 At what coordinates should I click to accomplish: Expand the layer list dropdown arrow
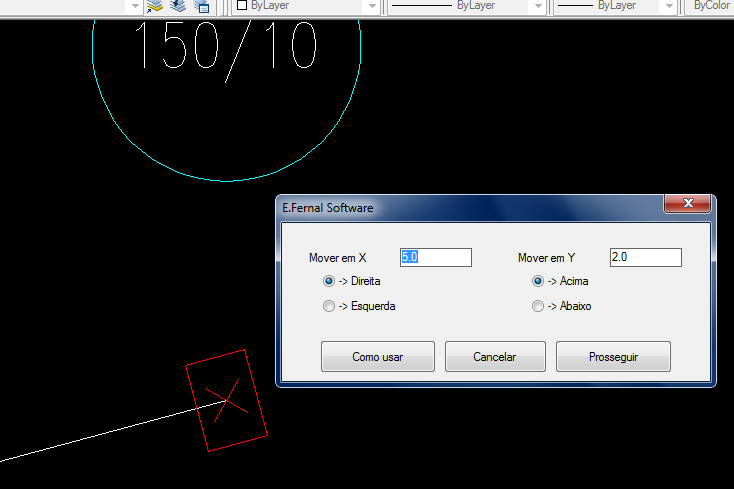pyautogui.click(x=135, y=6)
